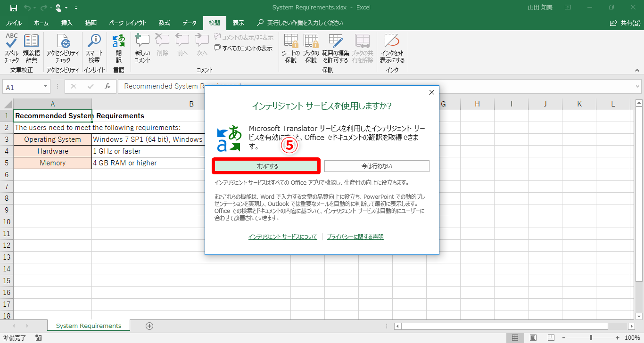Run the アクセシビリティチェック tool
Screen dimensions: 644x343
click(x=63, y=48)
